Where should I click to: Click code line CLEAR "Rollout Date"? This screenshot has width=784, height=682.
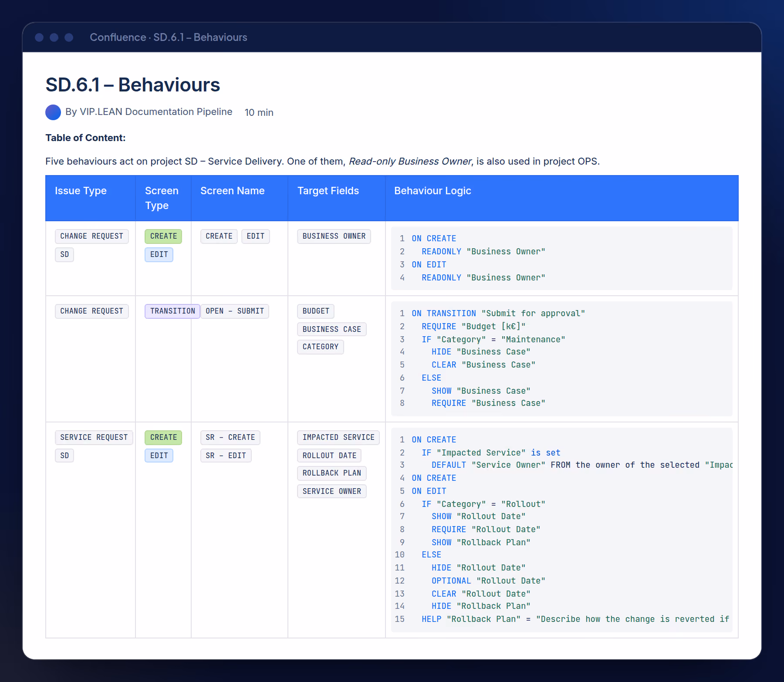481,594
